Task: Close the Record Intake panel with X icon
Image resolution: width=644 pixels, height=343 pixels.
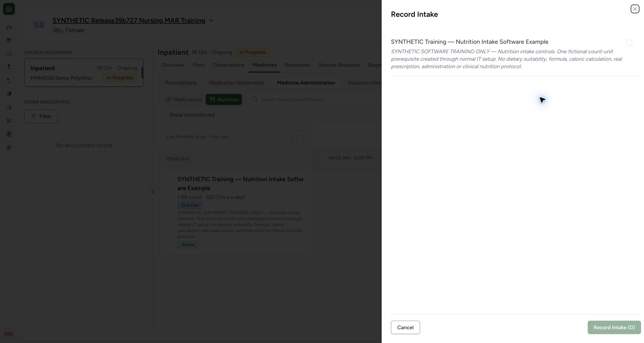Action: click(635, 9)
